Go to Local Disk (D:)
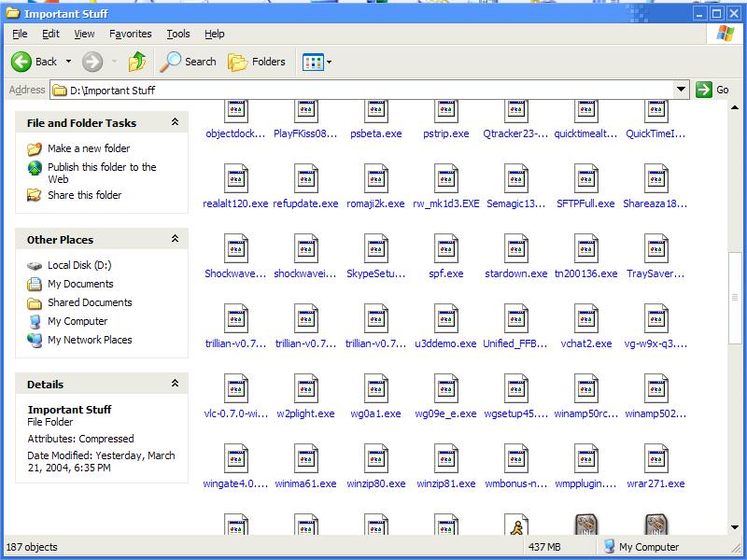This screenshot has width=747, height=560. [x=79, y=265]
